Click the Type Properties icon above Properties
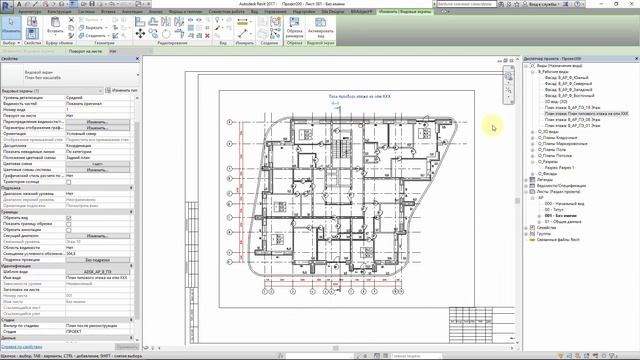The image size is (640, 360). (108, 90)
